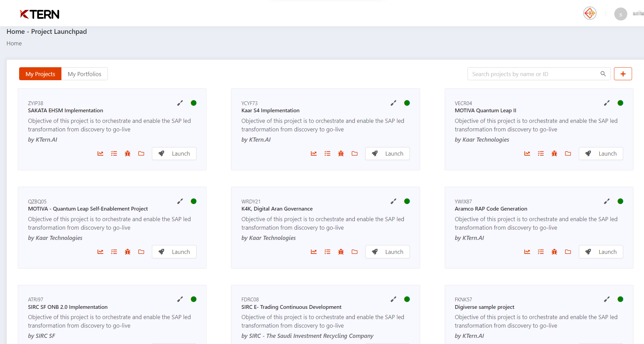Launch Kaar S4 Implementation project
The image size is (644, 344).
tap(387, 154)
